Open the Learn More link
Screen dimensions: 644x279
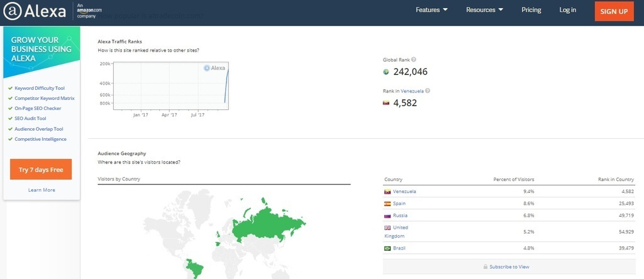coord(42,190)
